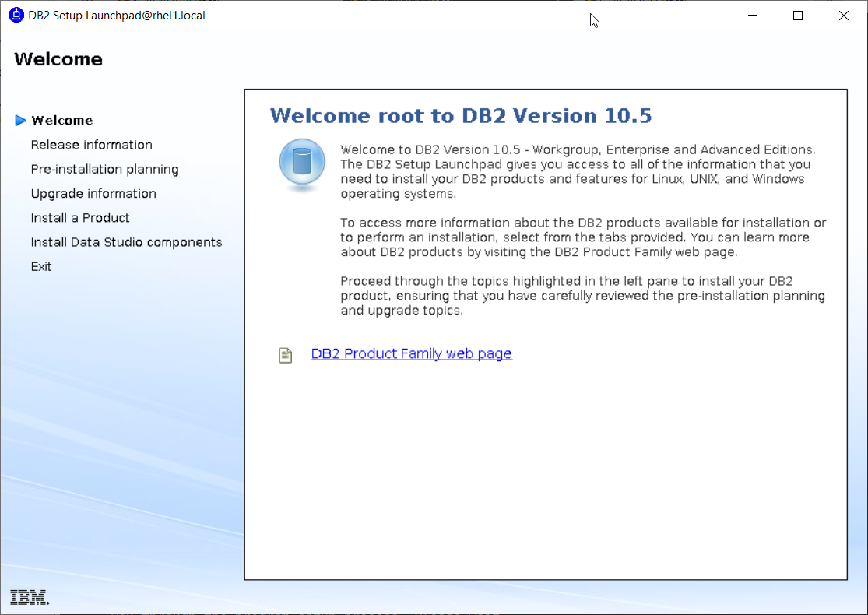The width and height of the screenshot is (868, 615).
Task: Open the Pre-installation planning section
Action: [x=104, y=169]
